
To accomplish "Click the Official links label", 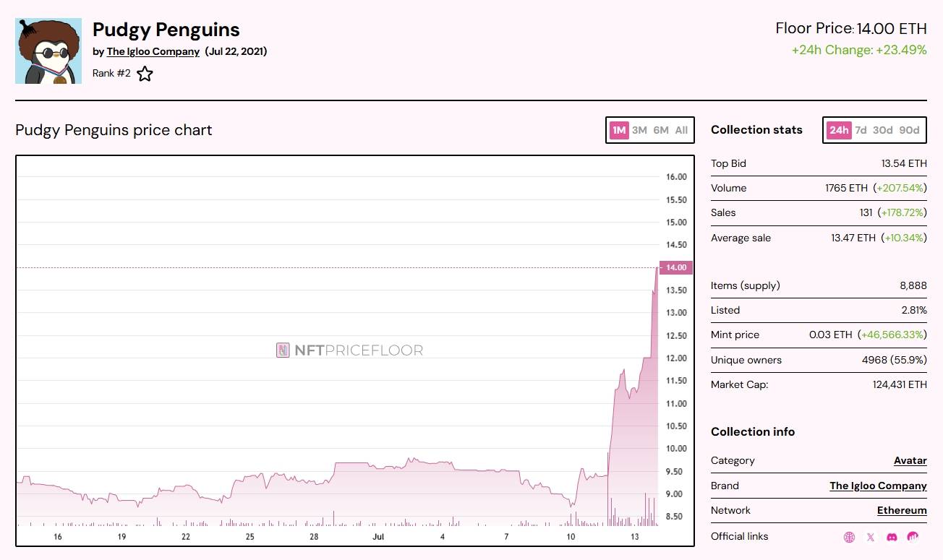I will [x=740, y=537].
